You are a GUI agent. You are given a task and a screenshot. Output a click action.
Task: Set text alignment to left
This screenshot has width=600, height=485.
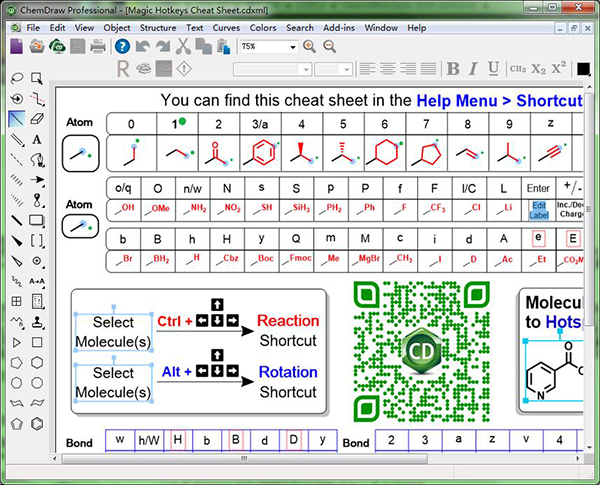coord(367,69)
